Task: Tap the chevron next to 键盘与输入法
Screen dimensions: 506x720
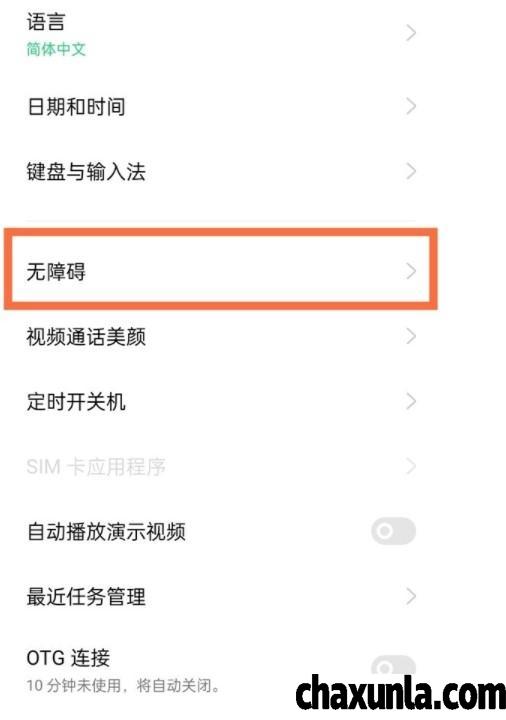Action: pyautogui.click(x=411, y=172)
